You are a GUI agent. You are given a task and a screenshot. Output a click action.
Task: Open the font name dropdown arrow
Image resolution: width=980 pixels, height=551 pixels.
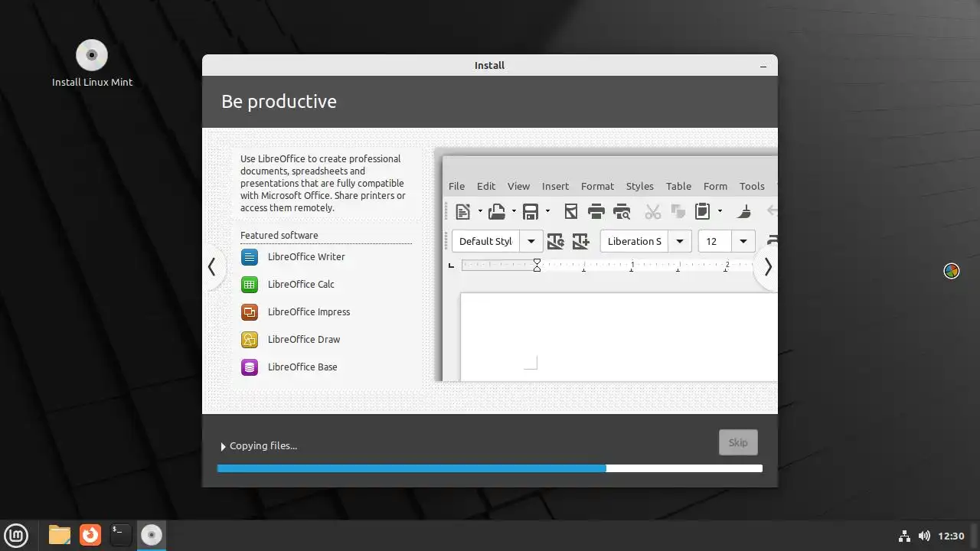point(680,241)
